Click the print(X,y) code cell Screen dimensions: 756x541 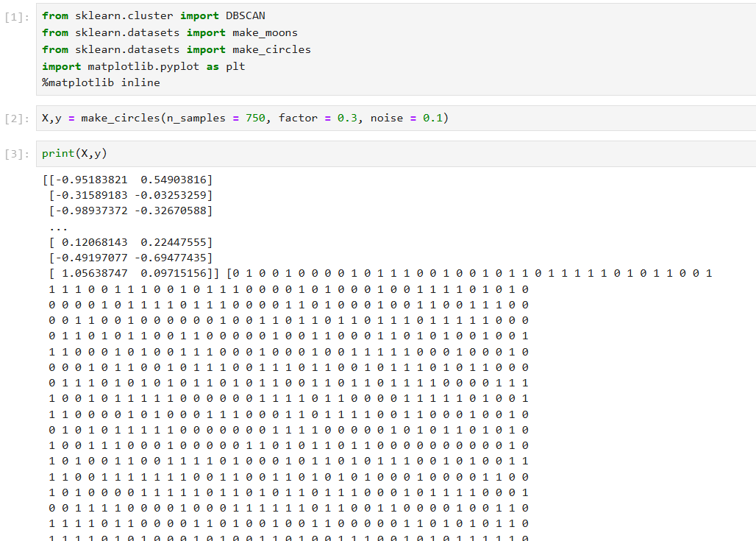coord(396,154)
